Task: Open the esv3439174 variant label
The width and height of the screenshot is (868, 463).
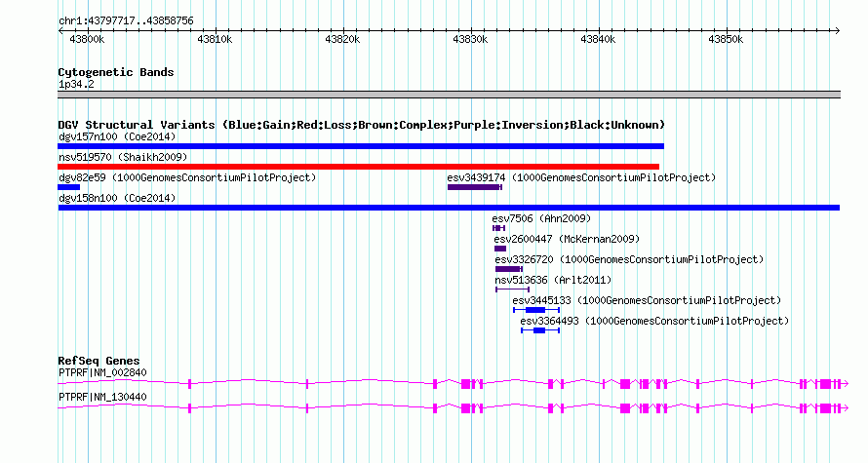Action: [x=581, y=177]
